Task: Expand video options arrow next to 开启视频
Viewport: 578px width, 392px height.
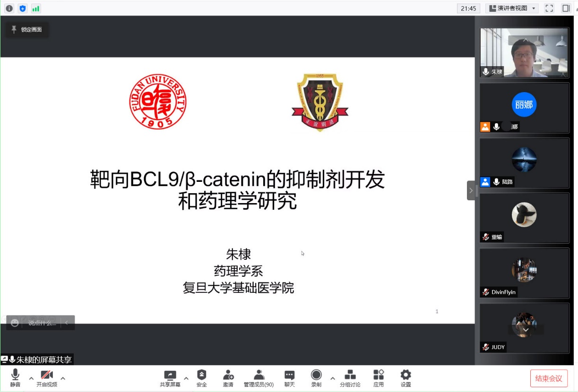Action: [63, 378]
